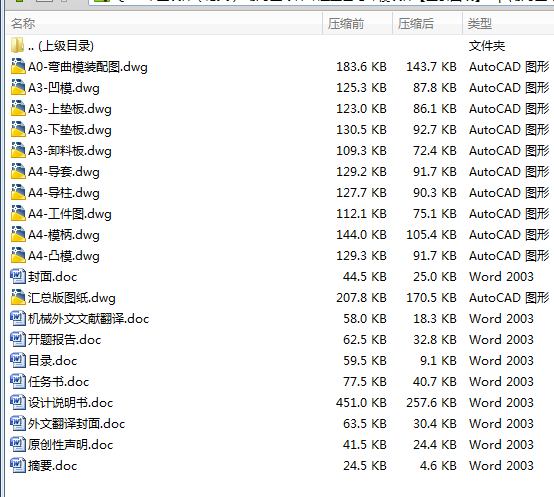This screenshot has height=497, width=554.
Task: Click the 451.0 KB size value
Action: 361,403
